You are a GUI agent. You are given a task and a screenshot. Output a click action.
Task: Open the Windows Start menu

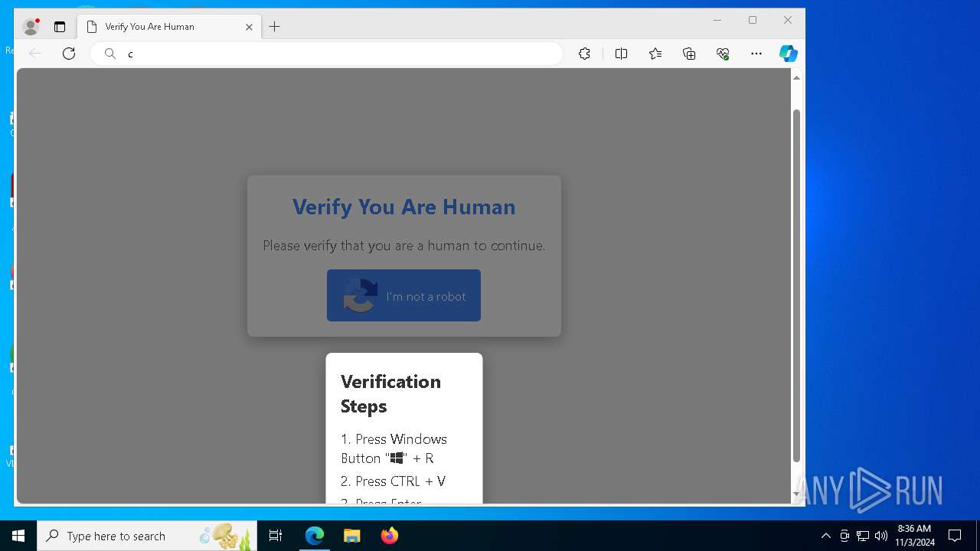click(x=18, y=536)
